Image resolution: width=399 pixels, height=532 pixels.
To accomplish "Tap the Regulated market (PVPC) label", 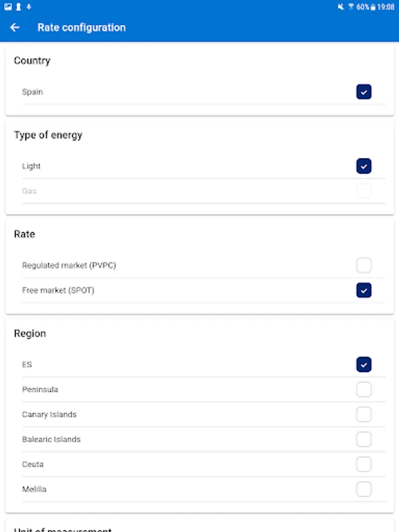I will pyautogui.click(x=69, y=265).
